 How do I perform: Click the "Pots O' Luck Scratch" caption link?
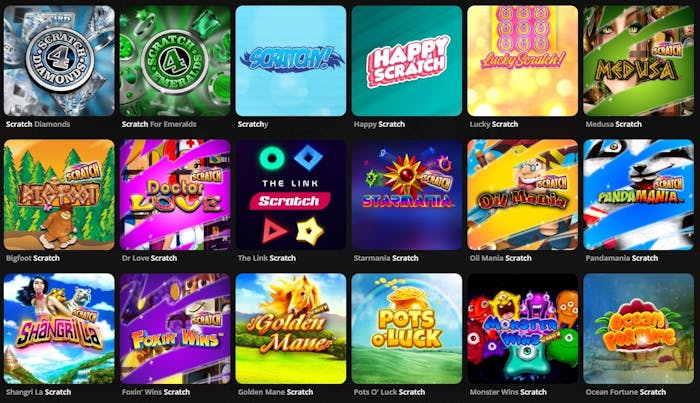(389, 392)
